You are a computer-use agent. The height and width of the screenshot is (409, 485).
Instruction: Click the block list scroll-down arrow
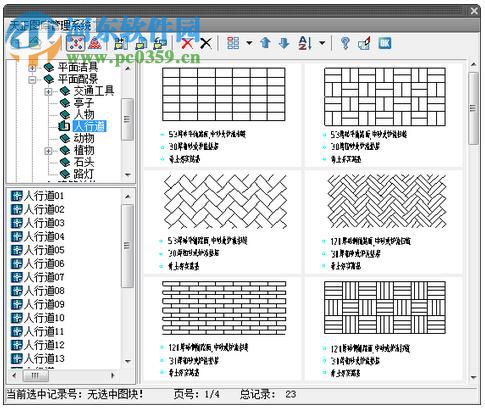click(128, 361)
